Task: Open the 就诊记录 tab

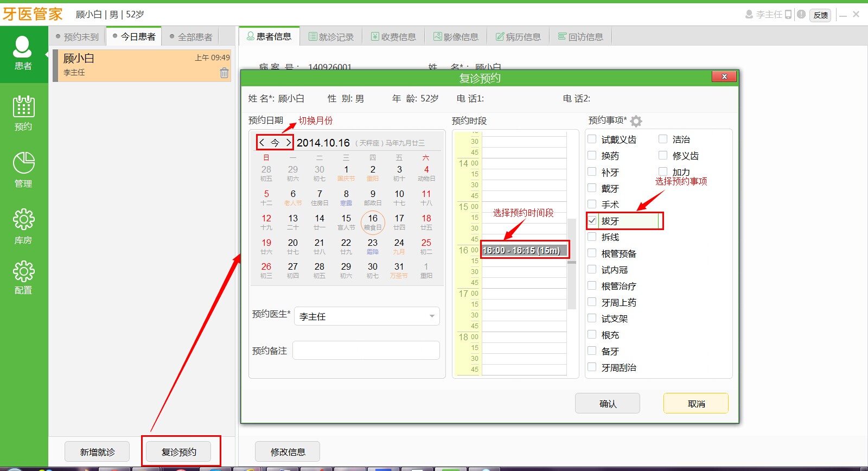Action: (x=331, y=37)
